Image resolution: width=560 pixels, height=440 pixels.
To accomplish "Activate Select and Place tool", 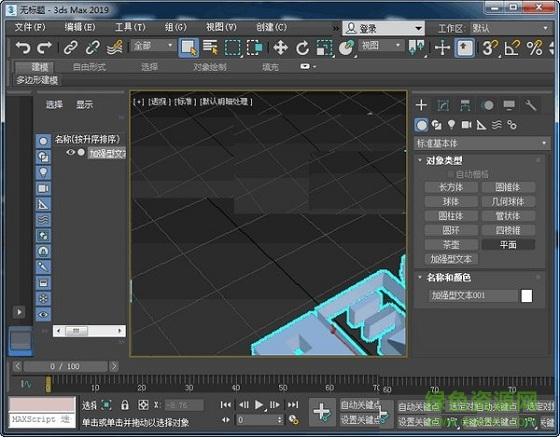I will (x=346, y=48).
